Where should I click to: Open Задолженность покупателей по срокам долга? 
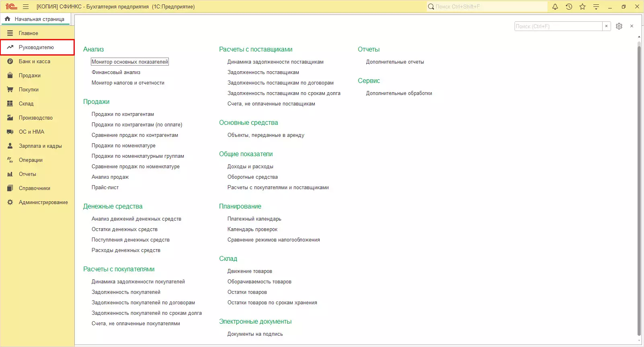pyautogui.click(x=147, y=313)
